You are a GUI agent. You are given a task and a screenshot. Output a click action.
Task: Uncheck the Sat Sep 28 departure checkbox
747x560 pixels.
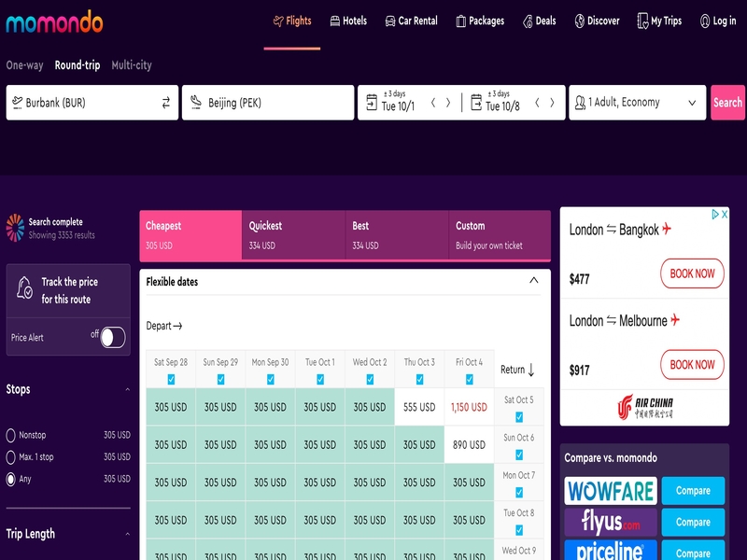(x=171, y=379)
